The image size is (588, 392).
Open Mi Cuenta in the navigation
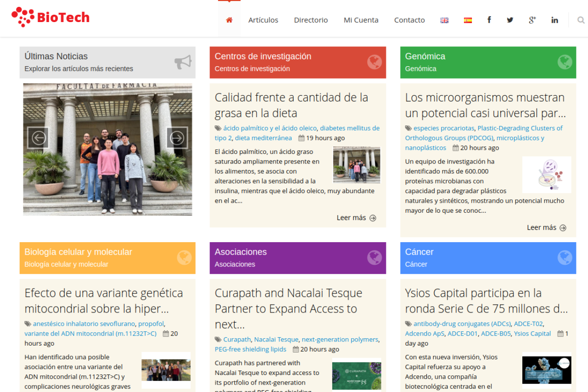[361, 20]
